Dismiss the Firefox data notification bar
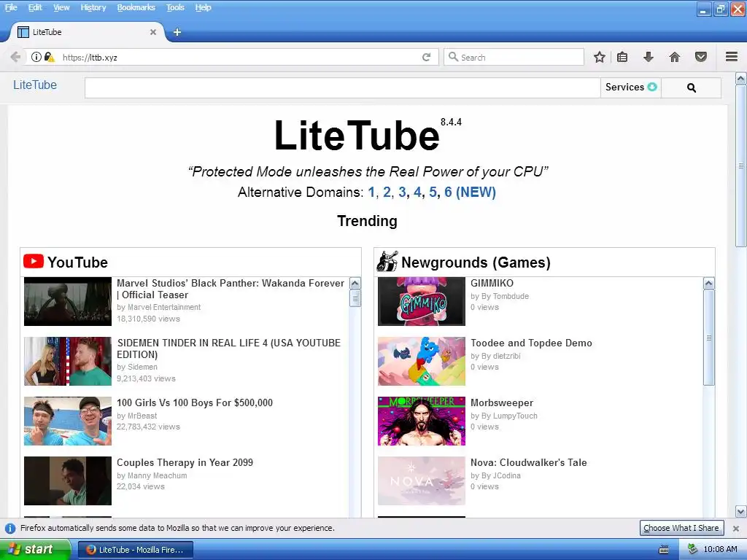The height and width of the screenshot is (560, 747). [735, 529]
